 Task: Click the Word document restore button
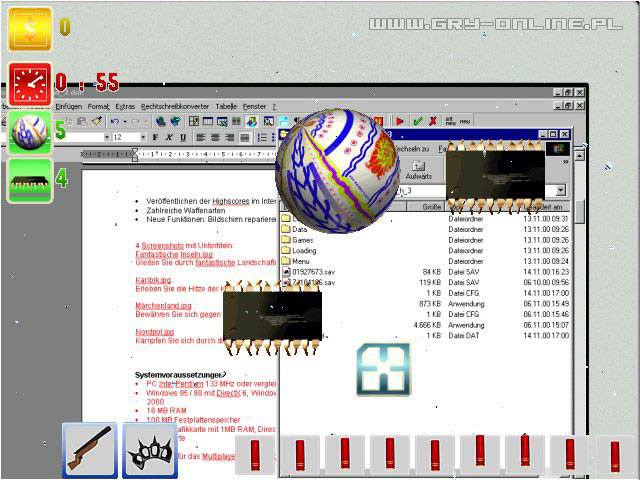[x=568, y=105]
